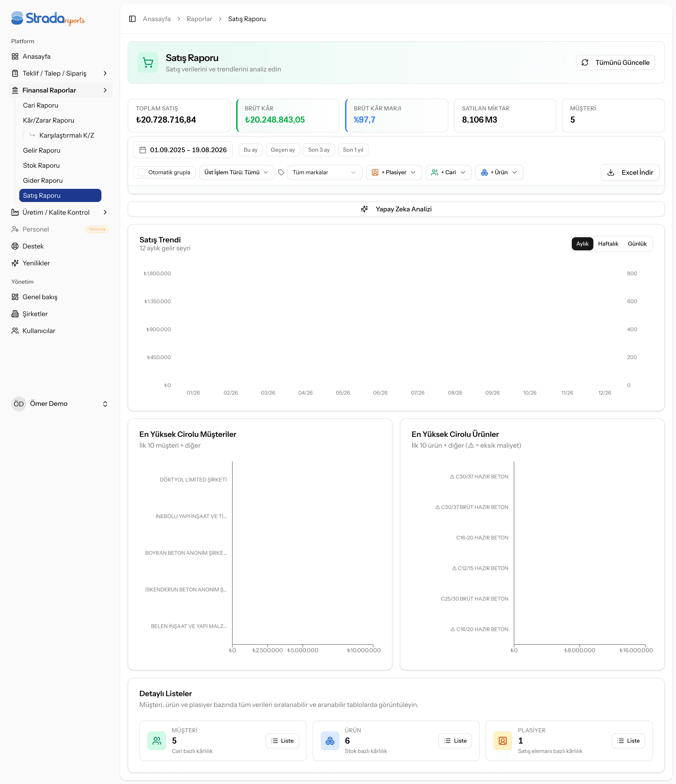Image resolution: width=676 pixels, height=784 pixels.
Task: Select the Geçen ay quick range
Action: point(283,150)
